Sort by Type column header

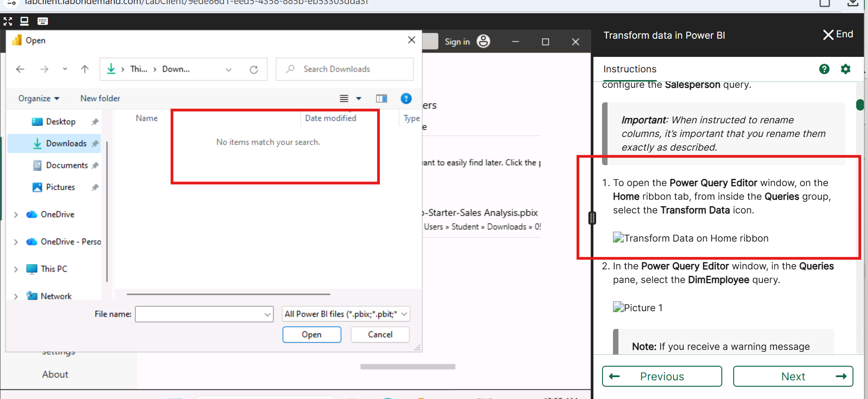pyautogui.click(x=412, y=118)
